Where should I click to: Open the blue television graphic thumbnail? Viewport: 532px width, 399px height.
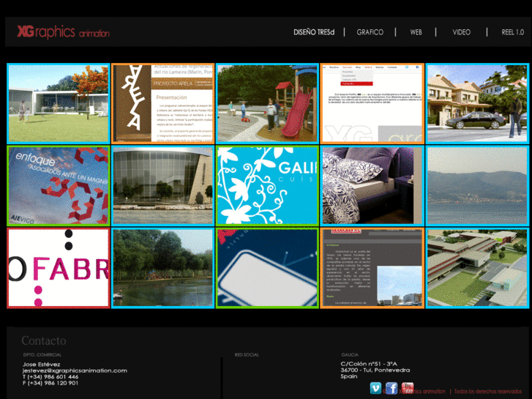click(267, 268)
